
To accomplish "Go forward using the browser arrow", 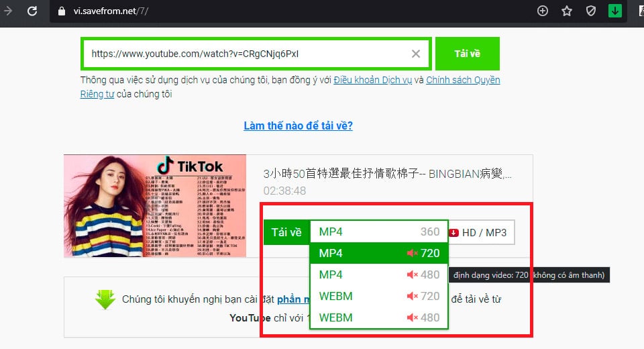I will [x=7, y=11].
